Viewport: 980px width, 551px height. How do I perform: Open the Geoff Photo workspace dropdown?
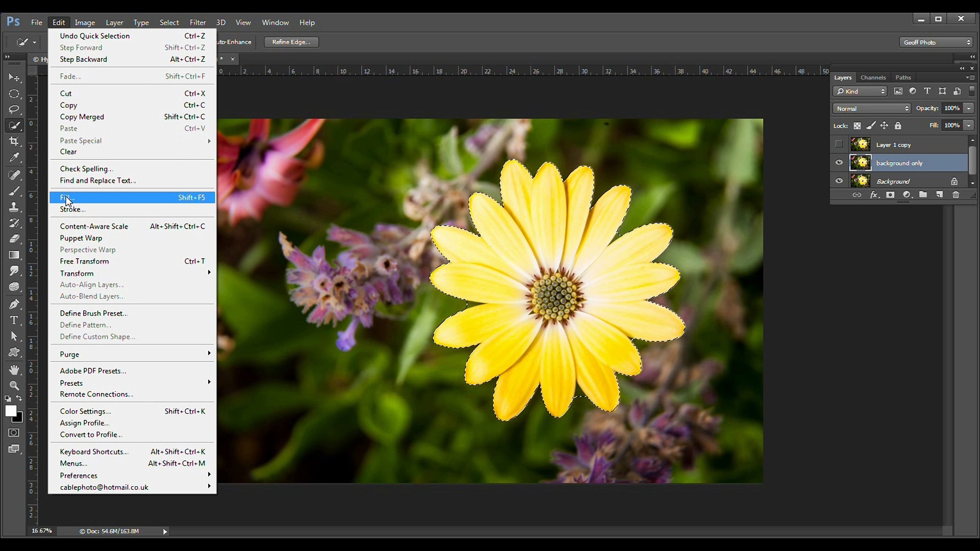[936, 42]
